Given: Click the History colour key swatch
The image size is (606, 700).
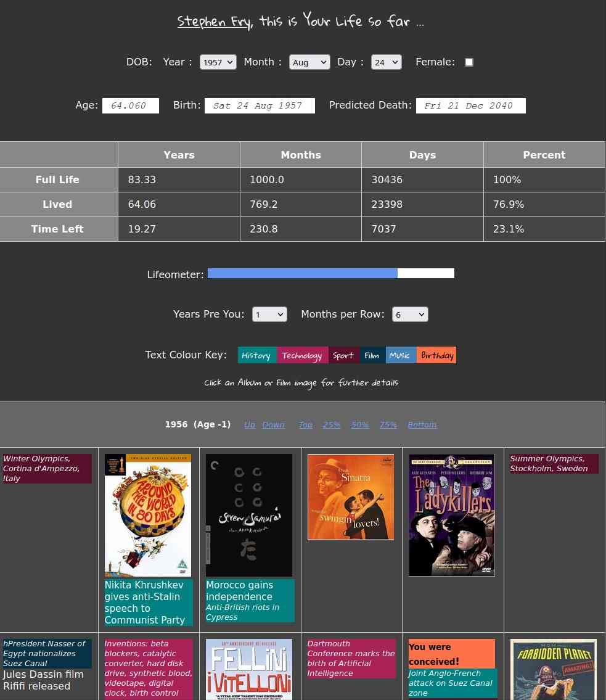Looking at the screenshot, I should (256, 355).
